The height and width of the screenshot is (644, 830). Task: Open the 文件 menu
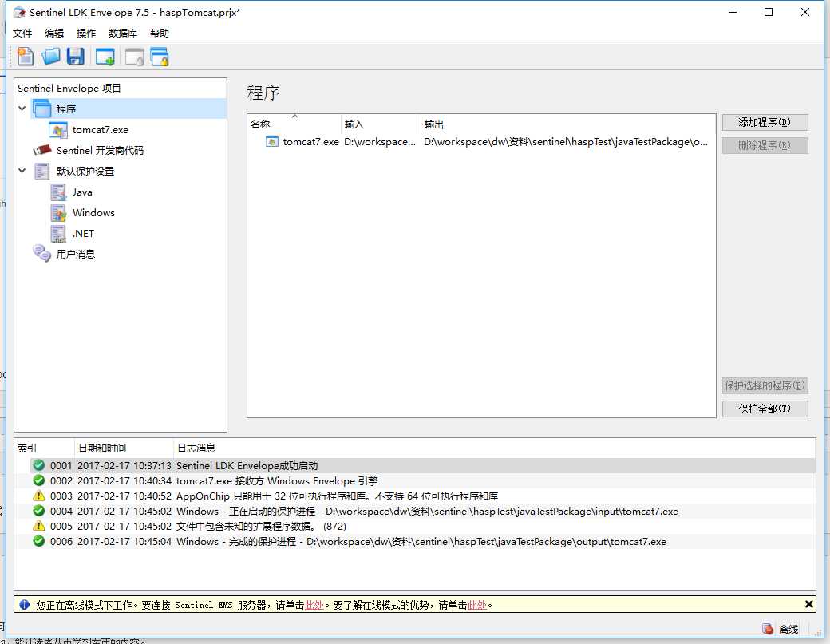(x=22, y=33)
